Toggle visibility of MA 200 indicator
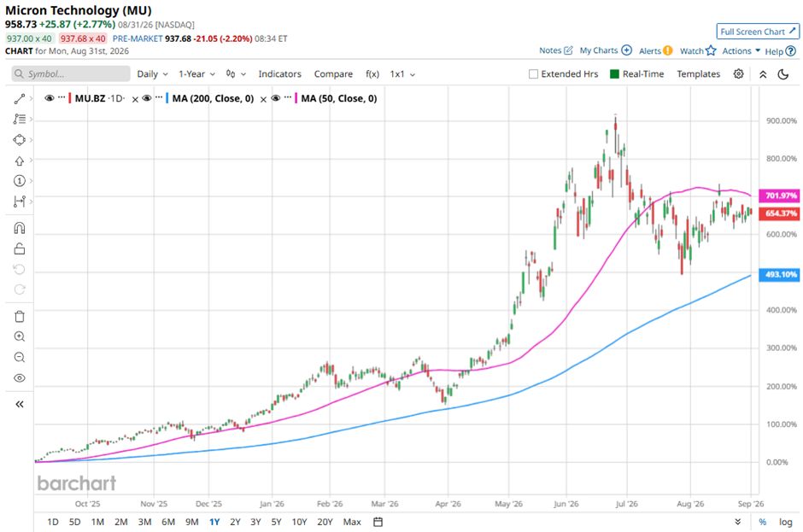The height and width of the screenshot is (532, 803). [147, 98]
